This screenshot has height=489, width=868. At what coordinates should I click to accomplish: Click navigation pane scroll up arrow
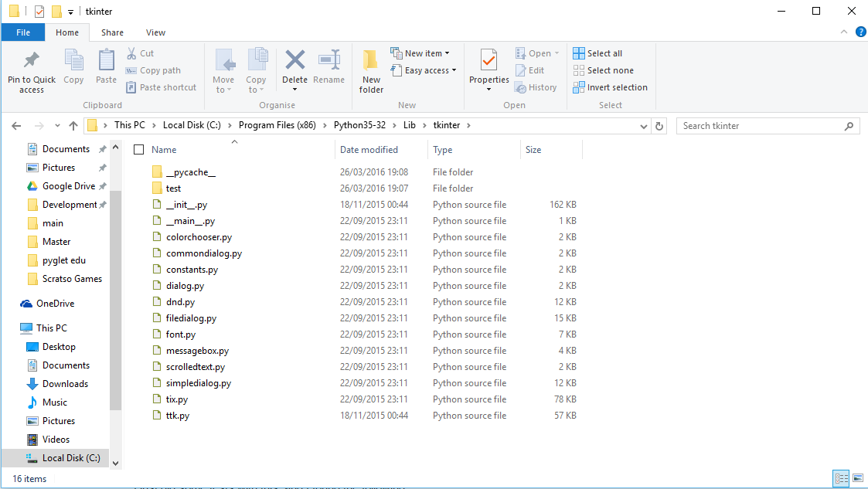pyautogui.click(x=116, y=147)
